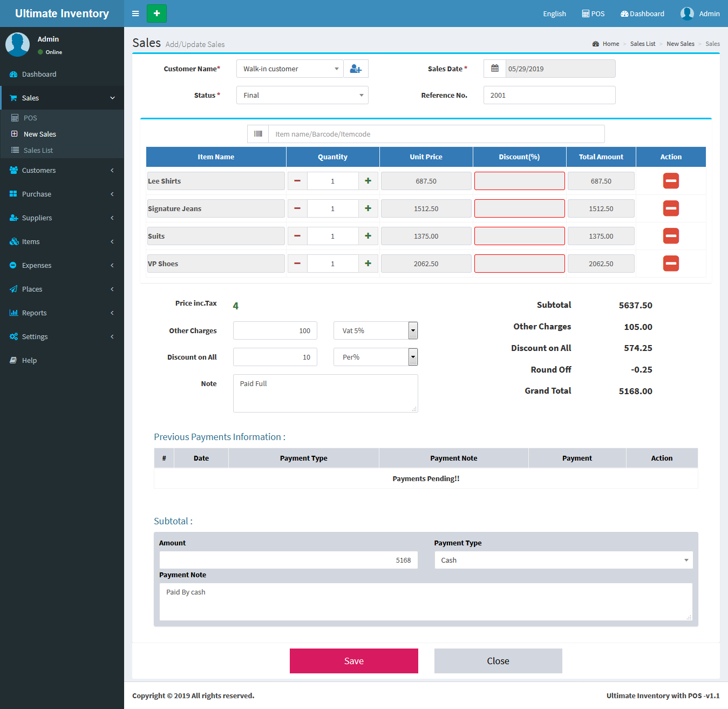Click the item name search field

coord(436,134)
